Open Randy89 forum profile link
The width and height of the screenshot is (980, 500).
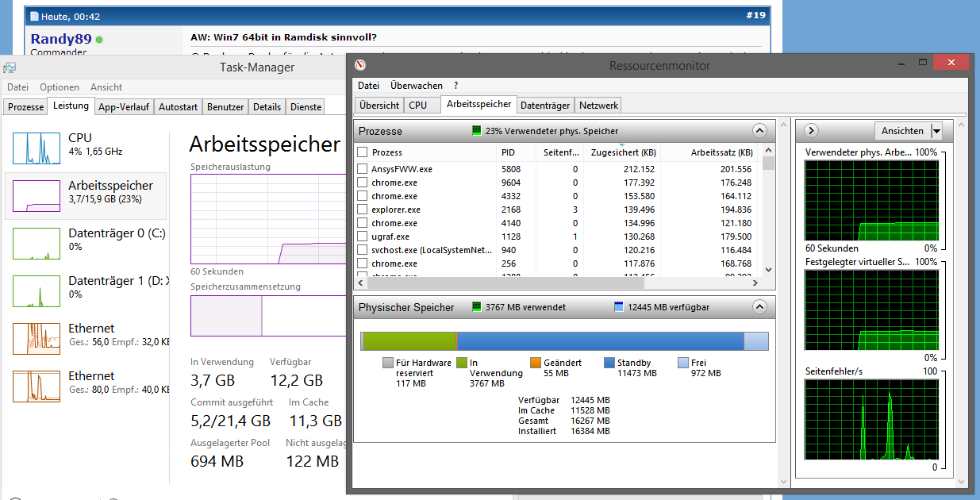[61, 38]
